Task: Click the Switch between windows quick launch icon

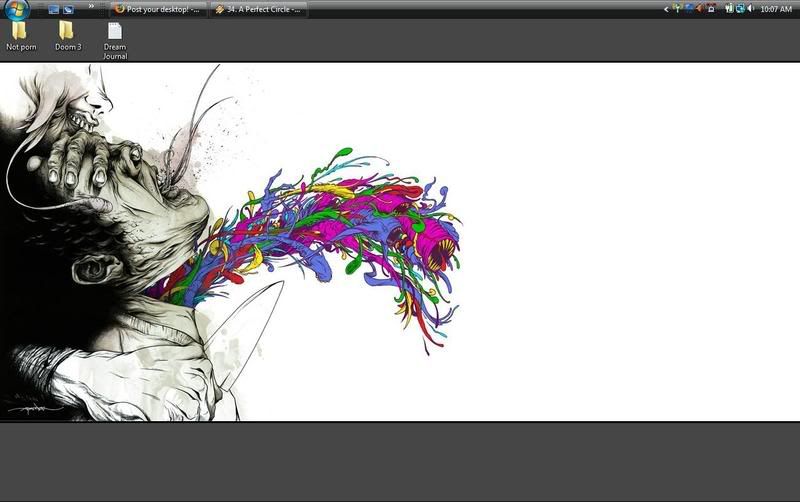Action: point(68,9)
